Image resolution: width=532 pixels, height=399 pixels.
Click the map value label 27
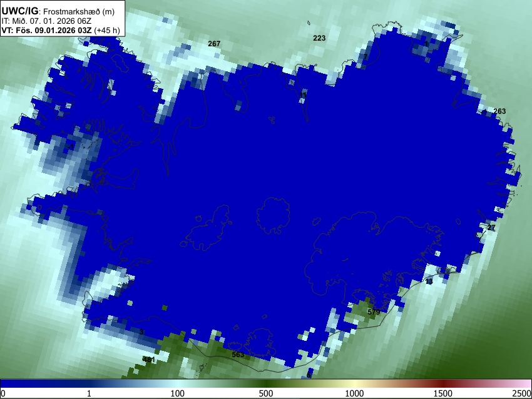pos(491,228)
